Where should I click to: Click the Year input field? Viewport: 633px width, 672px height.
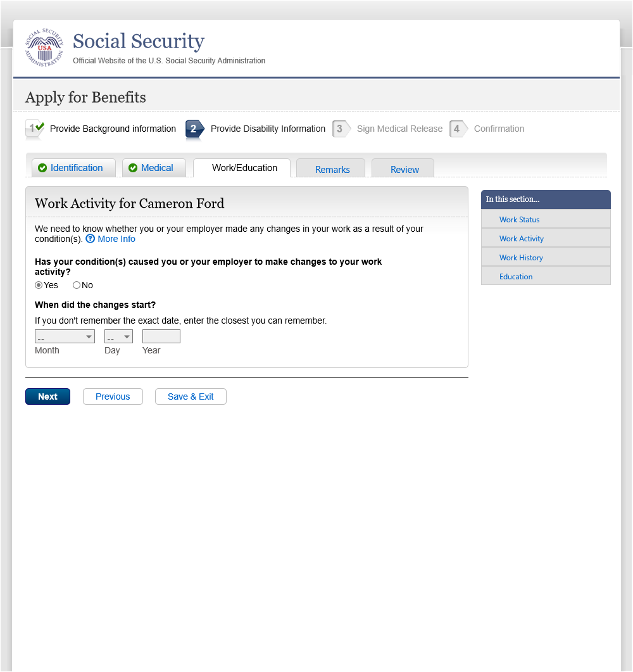click(161, 336)
